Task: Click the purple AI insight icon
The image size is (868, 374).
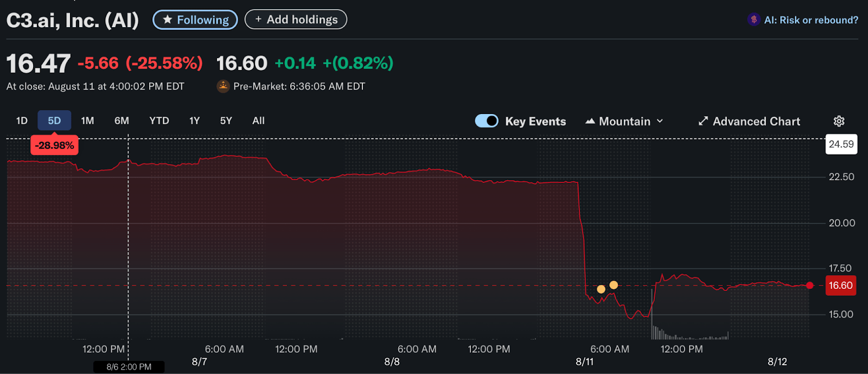Action: (754, 20)
